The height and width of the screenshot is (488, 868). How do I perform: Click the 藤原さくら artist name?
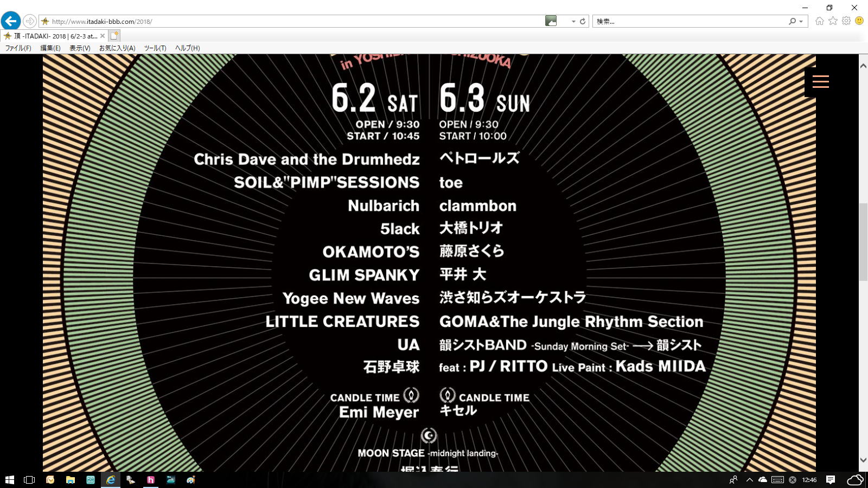click(x=472, y=251)
